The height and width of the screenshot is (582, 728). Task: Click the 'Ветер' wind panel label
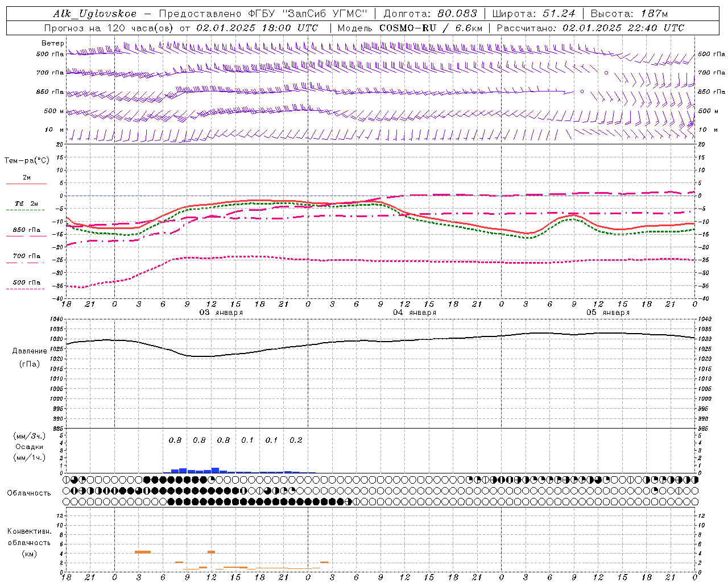[53, 43]
